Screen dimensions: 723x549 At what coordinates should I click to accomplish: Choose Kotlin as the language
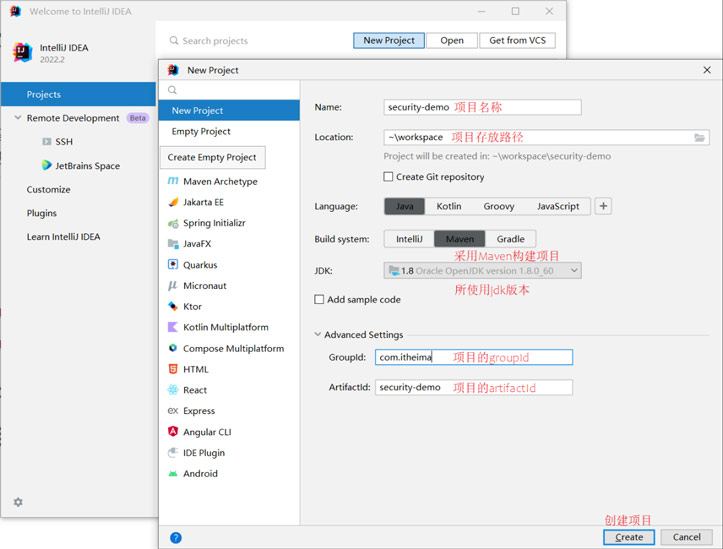pos(449,206)
